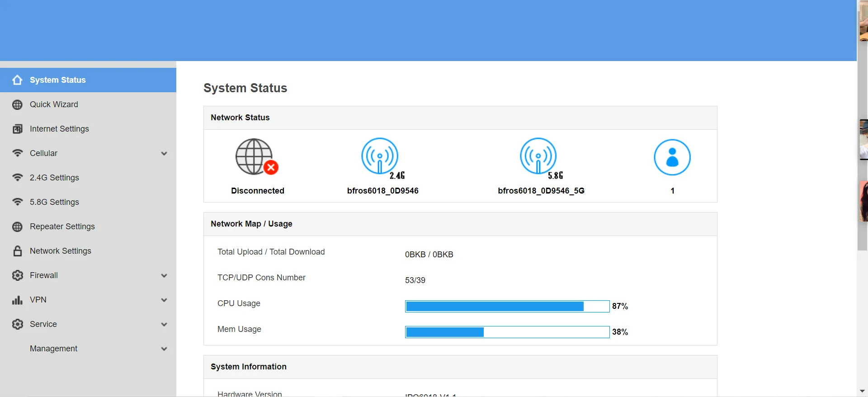Click the globe icon beside Quick Wizard
Viewport: 868px width, 397px height.
[17, 104]
